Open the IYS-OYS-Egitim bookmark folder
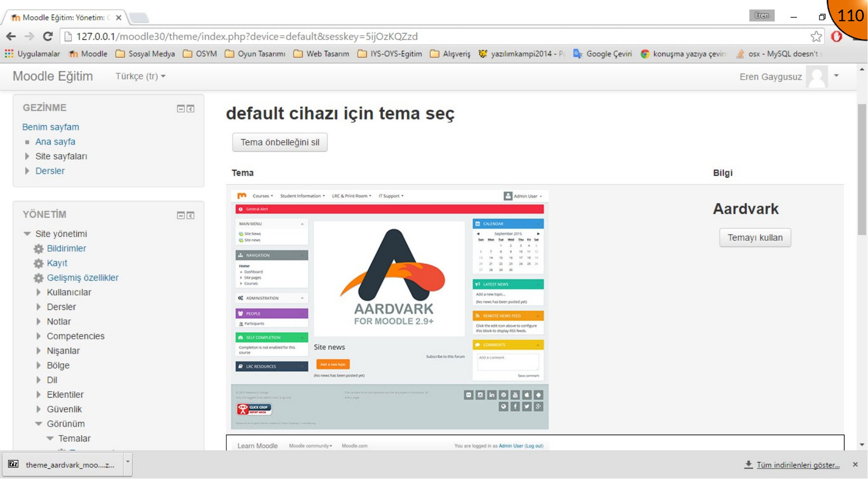Viewport: 868px width, 488px height. (x=390, y=54)
